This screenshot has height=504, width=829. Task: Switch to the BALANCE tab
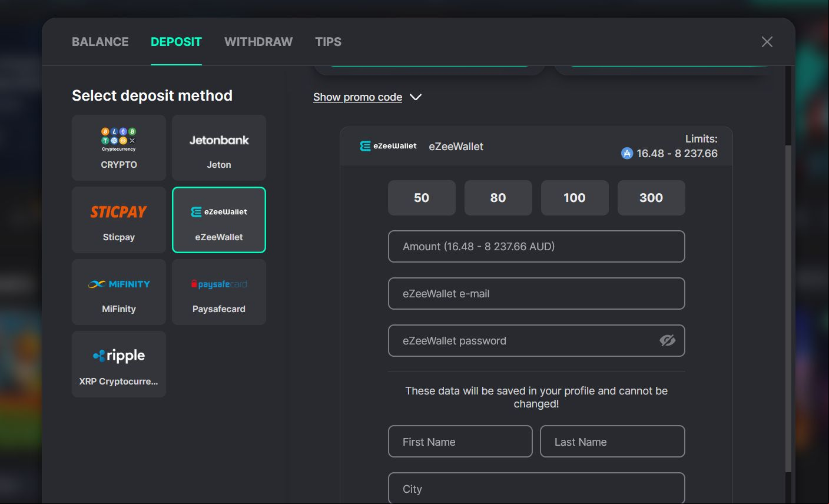pyautogui.click(x=100, y=42)
